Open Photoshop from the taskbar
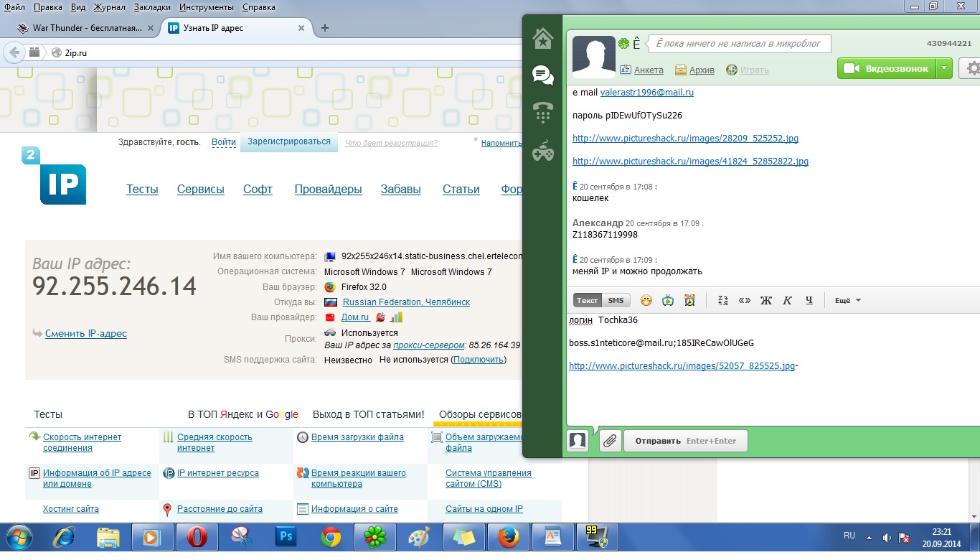The width and height of the screenshot is (980, 560). coord(286,537)
